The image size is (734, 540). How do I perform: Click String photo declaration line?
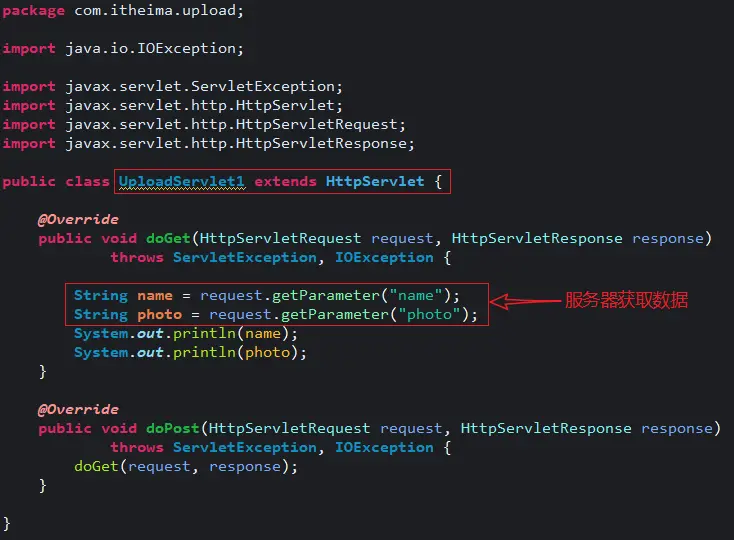(276, 314)
